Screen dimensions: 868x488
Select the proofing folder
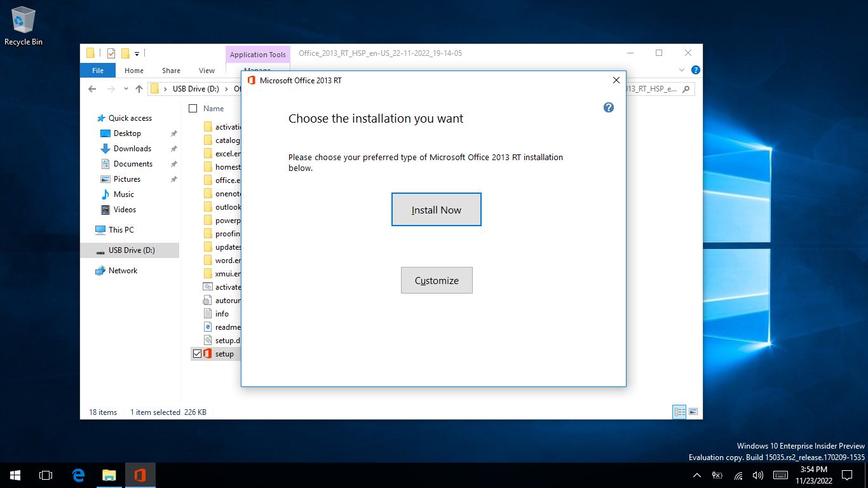pos(227,233)
